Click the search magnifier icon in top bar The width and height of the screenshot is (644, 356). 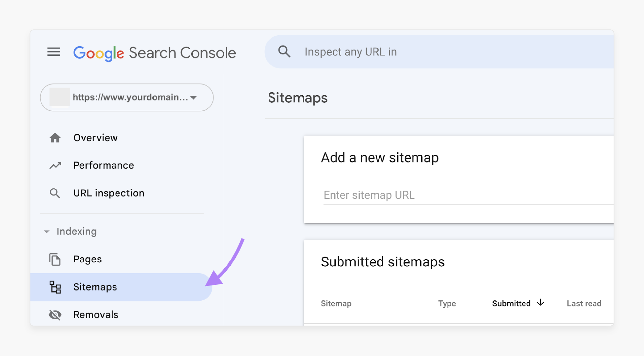284,51
